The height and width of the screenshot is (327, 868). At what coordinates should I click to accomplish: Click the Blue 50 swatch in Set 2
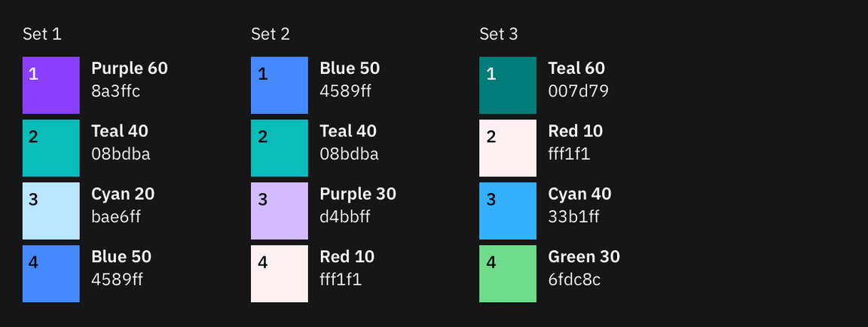[280, 85]
